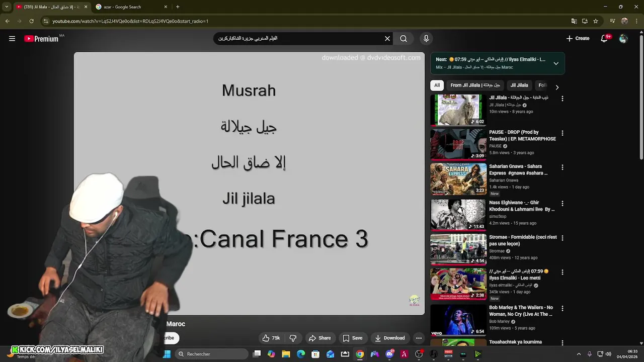
Task: Show more filter chips with the right arrow
Action: click(x=557, y=87)
